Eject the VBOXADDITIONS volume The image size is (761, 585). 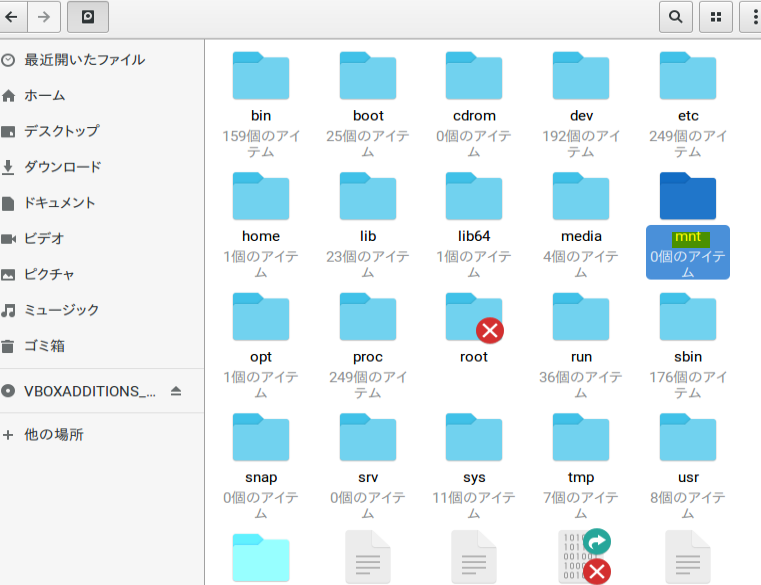[x=176, y=391]
